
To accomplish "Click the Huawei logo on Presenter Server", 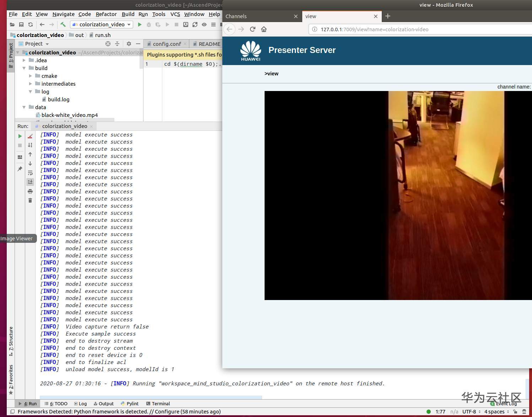I will tap(251, 51).
